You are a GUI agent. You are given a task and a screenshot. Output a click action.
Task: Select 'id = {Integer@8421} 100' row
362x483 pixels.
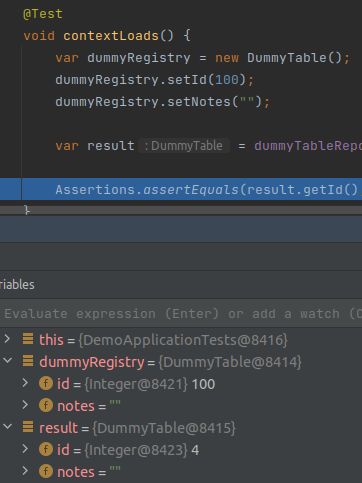(181, 384)
